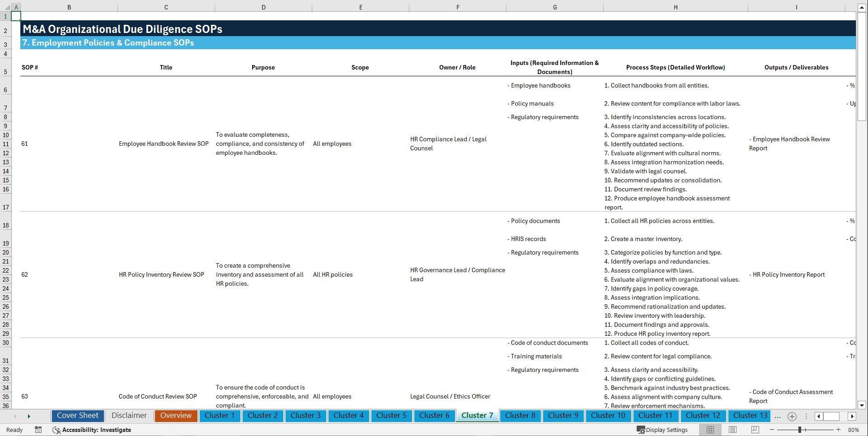Click the next sheet navigation arrow
This screenshot has width=868, height=436.
[x=28, y=416]
